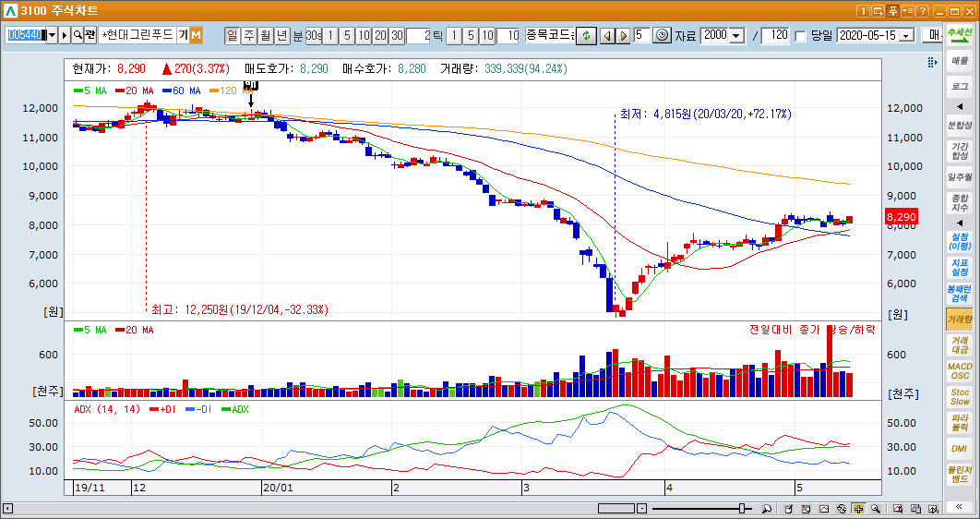
Task: Open the stock code dropdown arrow
Action: point(52,36)
